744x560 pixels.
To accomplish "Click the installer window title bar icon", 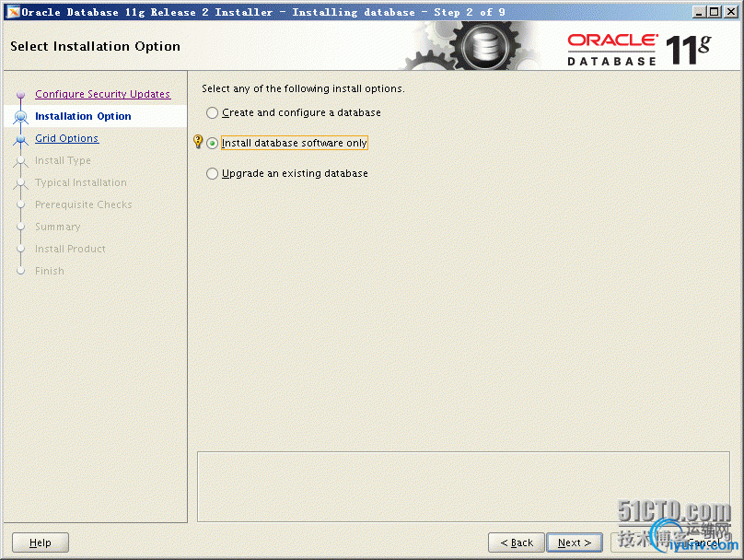I will tap(13, 12).
